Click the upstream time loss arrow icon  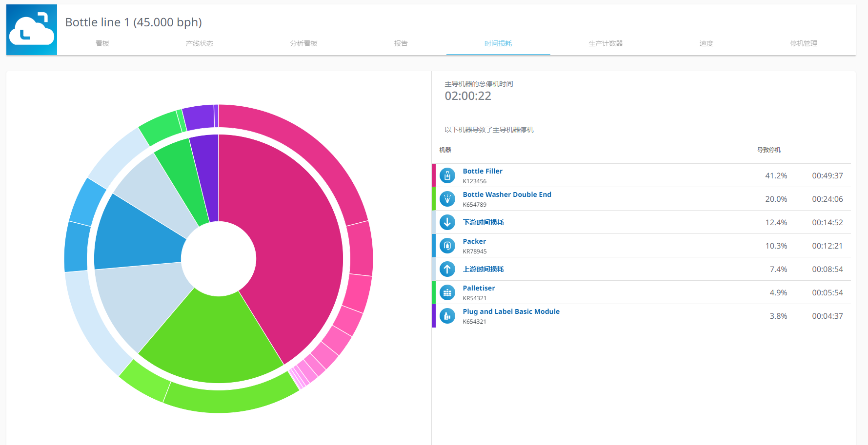447,269
